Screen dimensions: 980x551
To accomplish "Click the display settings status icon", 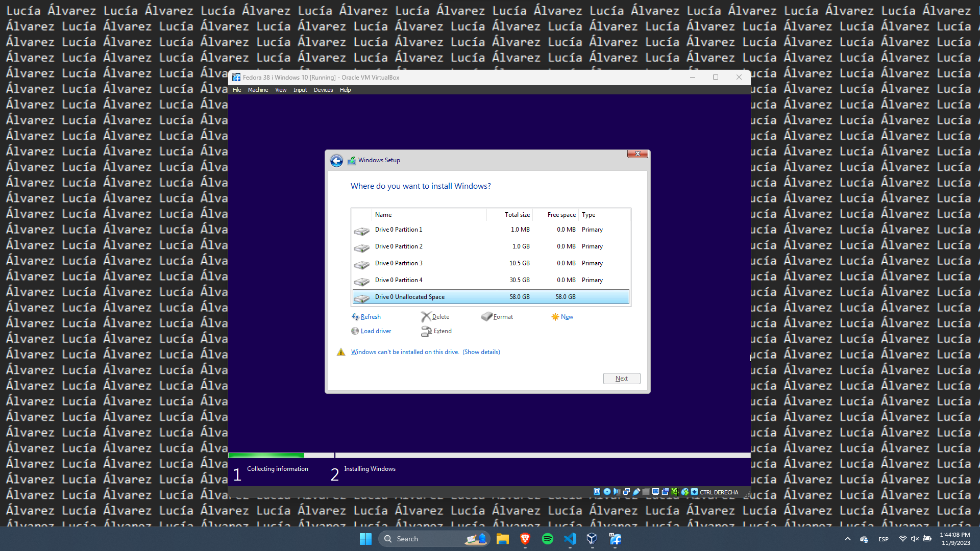I will 655,492.
